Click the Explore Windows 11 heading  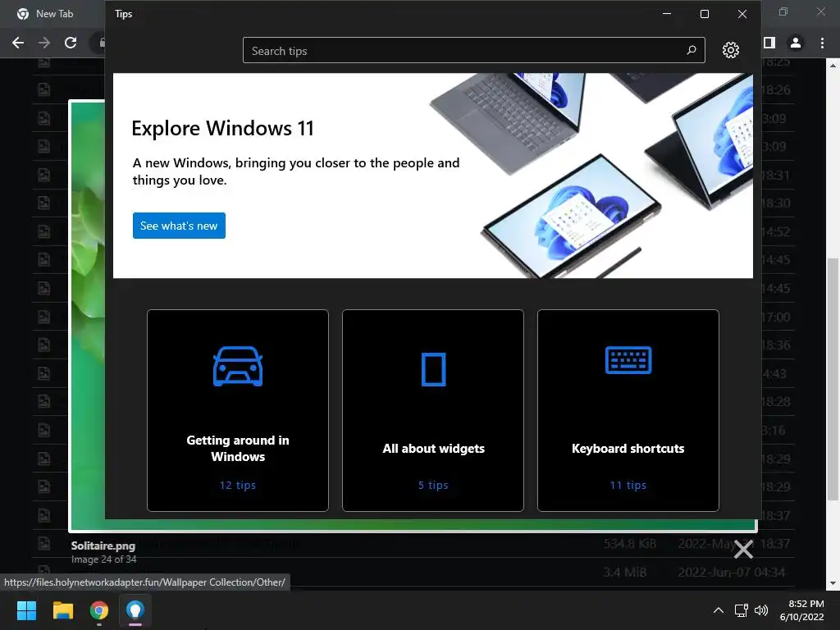[222, 128]
